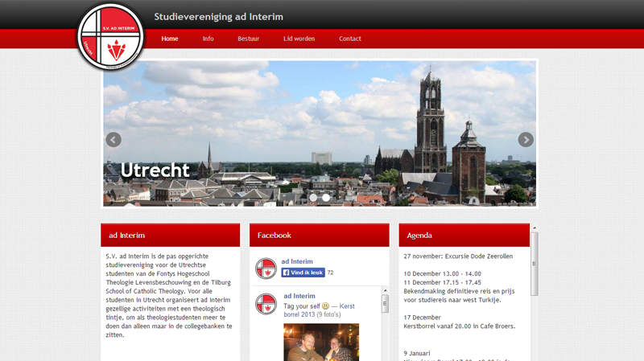Open the Kerstborrel photo thumbnail
This screenshot has width=644, height=361.
(x=320, y=342)
